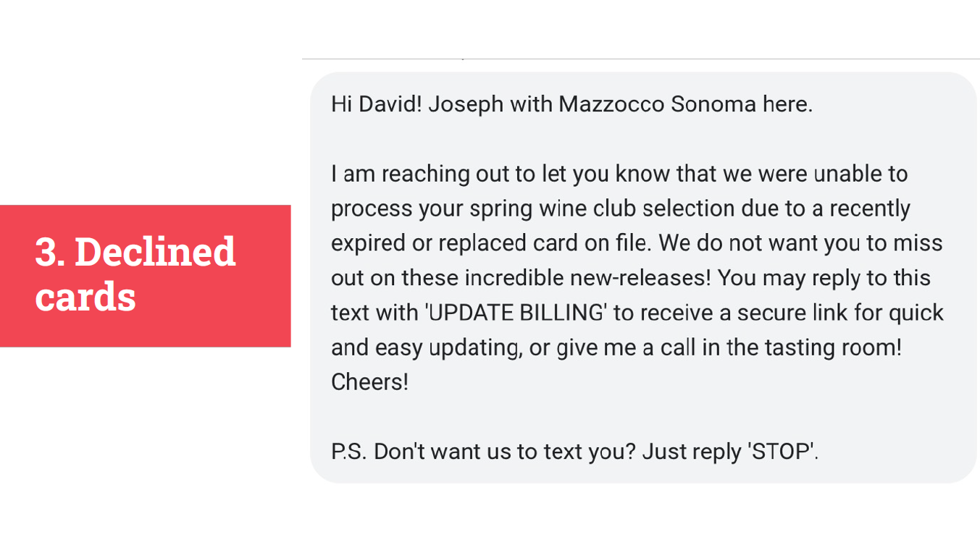Viewport: 980px width, 545px height.
Task: Select the 'expired or replaced card on file' text
Action: pos(491,243)
